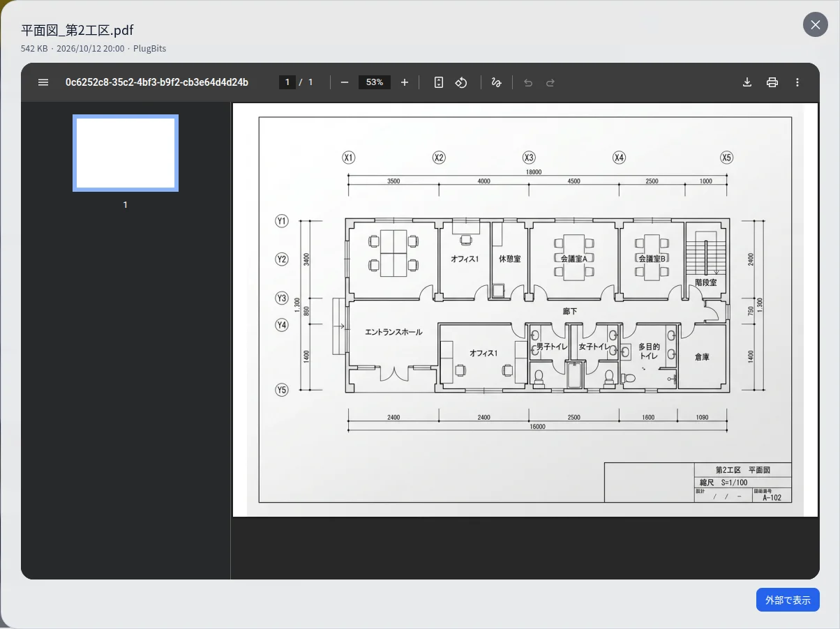Image resolution: width=840 pixels, height=629 pixels.
Task: Click the 縮尺 S=1/100 scale text
Action: pyautogui.click(x=723, y=483)
